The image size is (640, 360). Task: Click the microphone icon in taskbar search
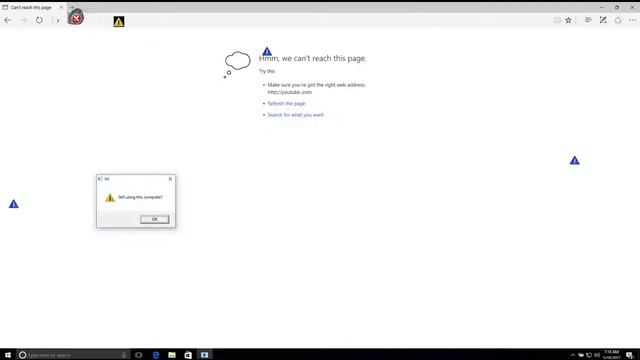tap(124, 355)
